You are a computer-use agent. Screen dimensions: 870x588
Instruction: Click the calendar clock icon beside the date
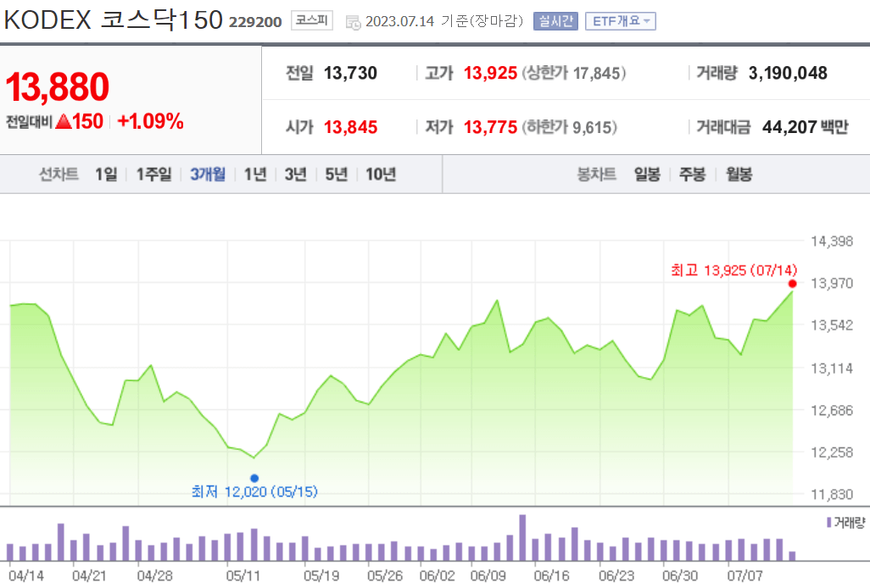(x=353, y=22)
